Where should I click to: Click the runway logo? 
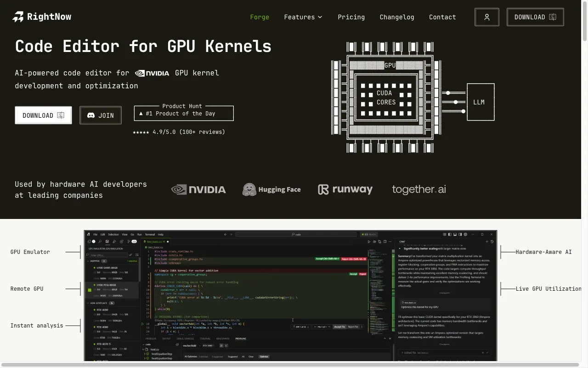[x=345, y=190]
